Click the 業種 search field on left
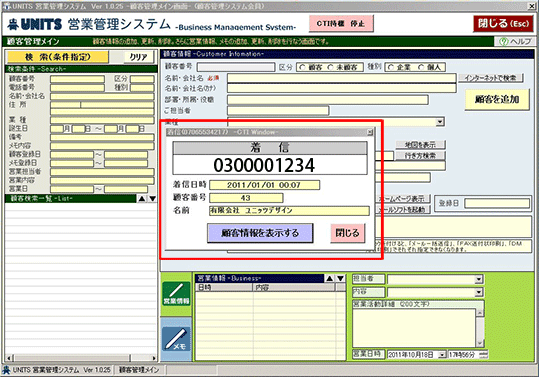539x377 pixels. click(x=102, y=120)
